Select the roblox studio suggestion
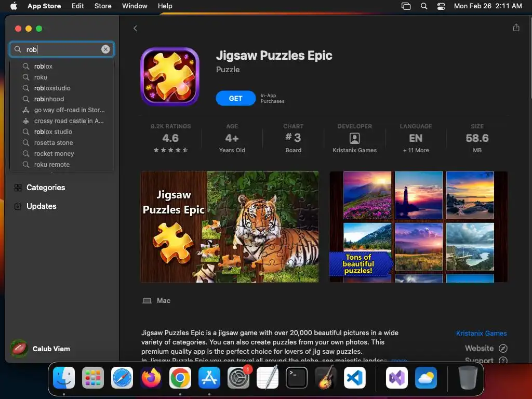The width and height of the screenshot is (532, 399). [62, 131]
